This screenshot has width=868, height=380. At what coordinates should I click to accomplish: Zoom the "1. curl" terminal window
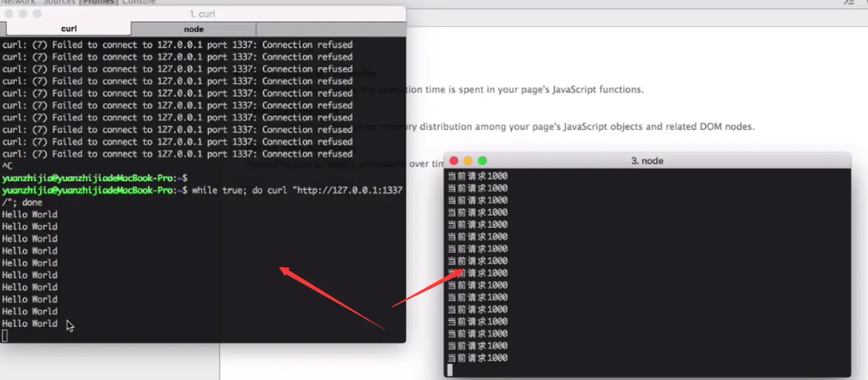[37, 13]
